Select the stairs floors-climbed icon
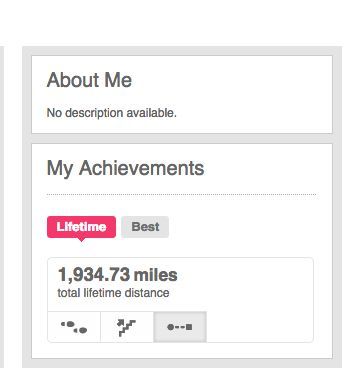Viewport: 362px width, 368px height. pyautogui.click(x=127, y=327)
